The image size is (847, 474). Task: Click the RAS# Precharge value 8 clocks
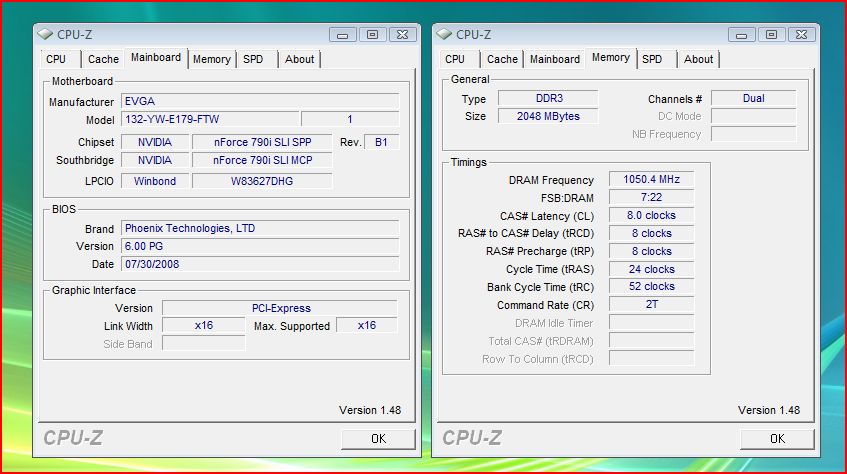pyautogui.click(x=651, y=251)
